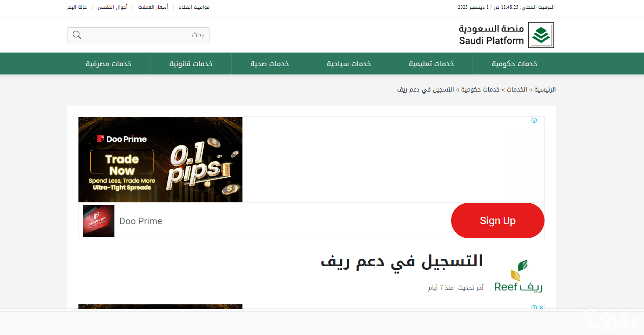Image resolution: width=644 pixels, height=335 pixels.
Task: Open خدمات حكومية menu item
Action: click(x=514, y=64)
